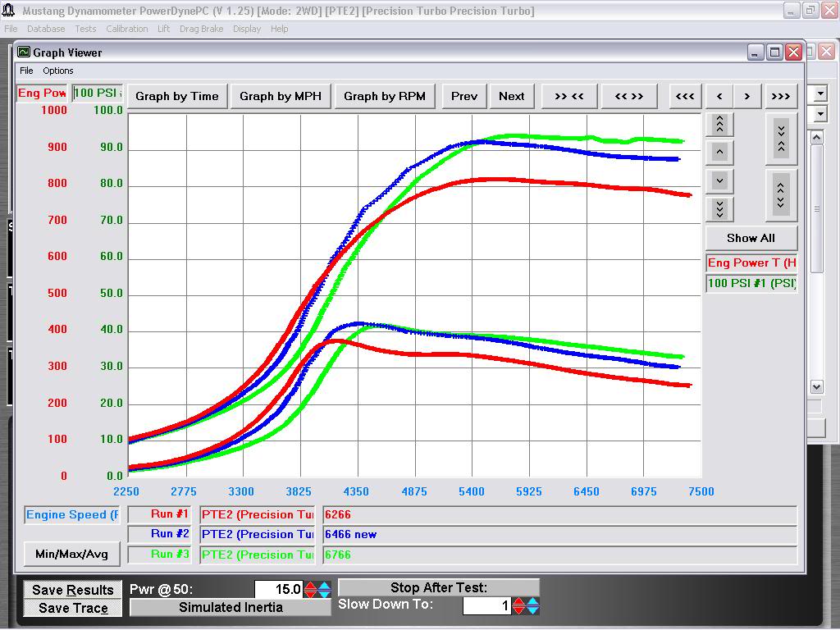
Task: Select the 100 PSI axis selector box
Action: [98, 94]
